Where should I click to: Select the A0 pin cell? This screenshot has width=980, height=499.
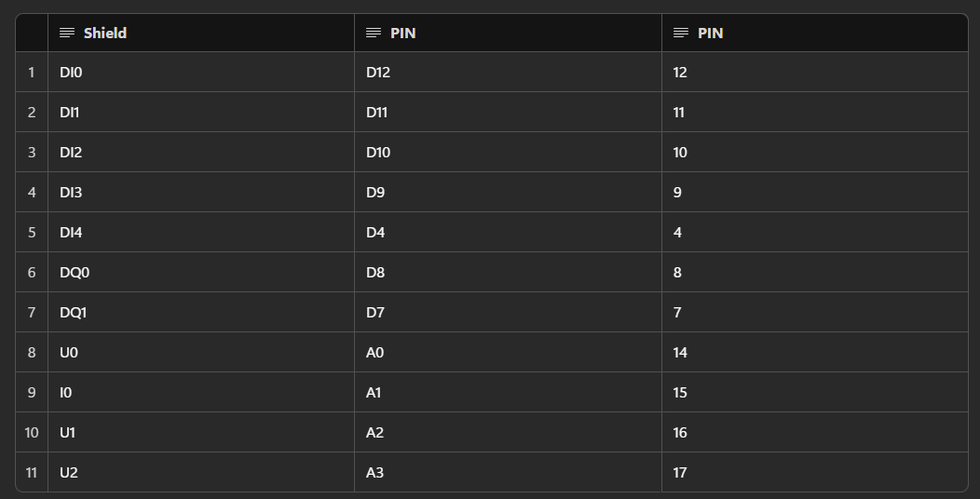(x=374, y=353)
